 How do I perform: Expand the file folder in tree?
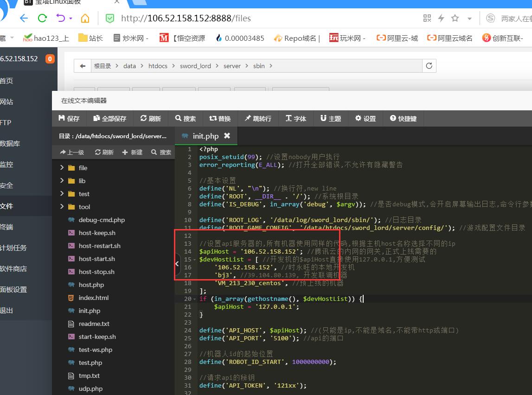(x=62, y=168)
